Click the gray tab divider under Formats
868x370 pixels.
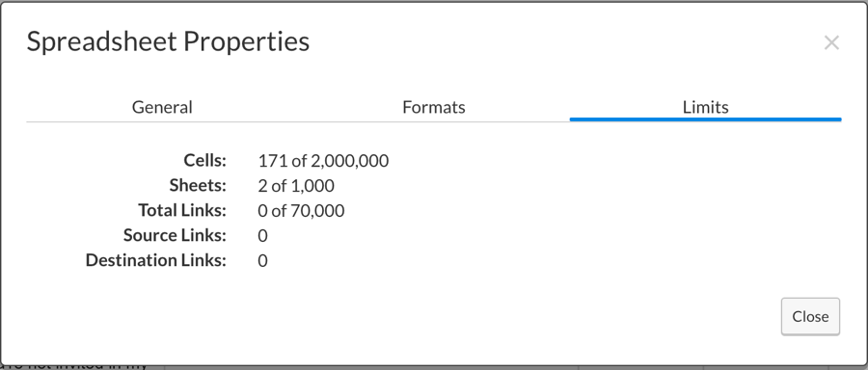click(x=433, y=121)
